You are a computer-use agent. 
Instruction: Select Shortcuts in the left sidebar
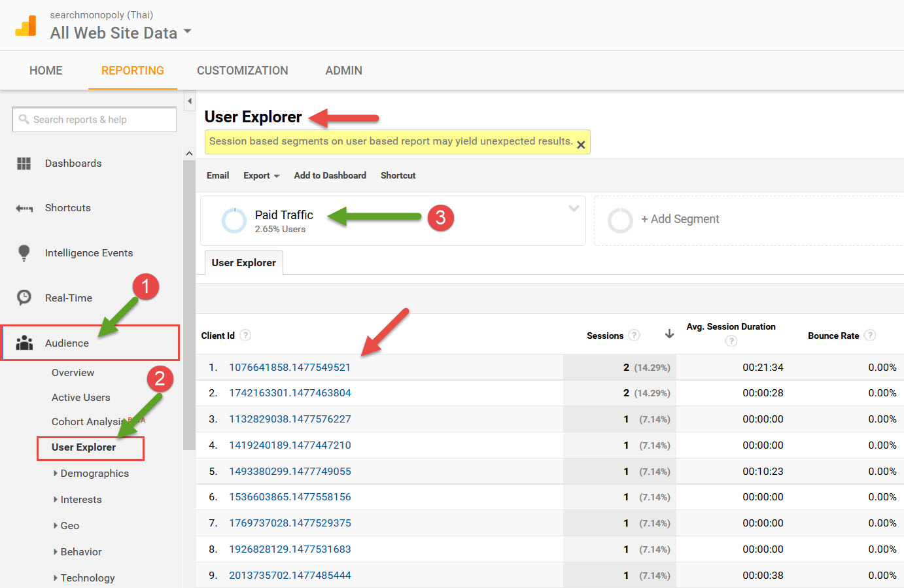pyautogui.click(x=67, y=207)
